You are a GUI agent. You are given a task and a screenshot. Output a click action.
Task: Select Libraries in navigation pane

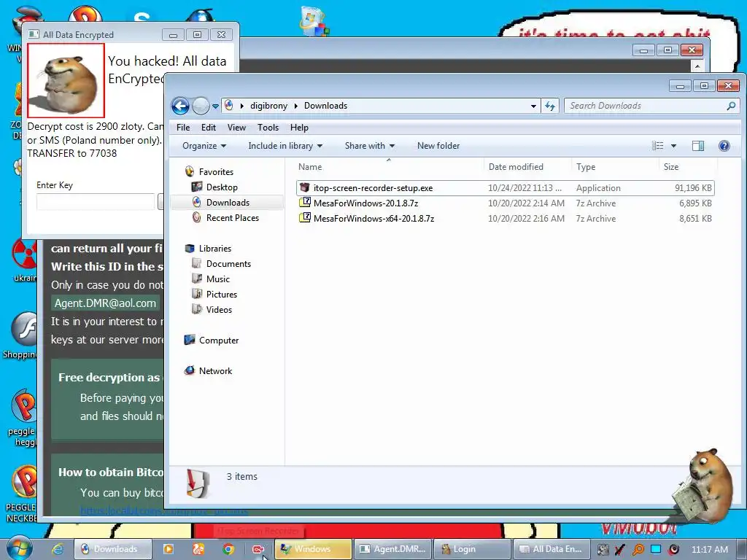point(215,249)
